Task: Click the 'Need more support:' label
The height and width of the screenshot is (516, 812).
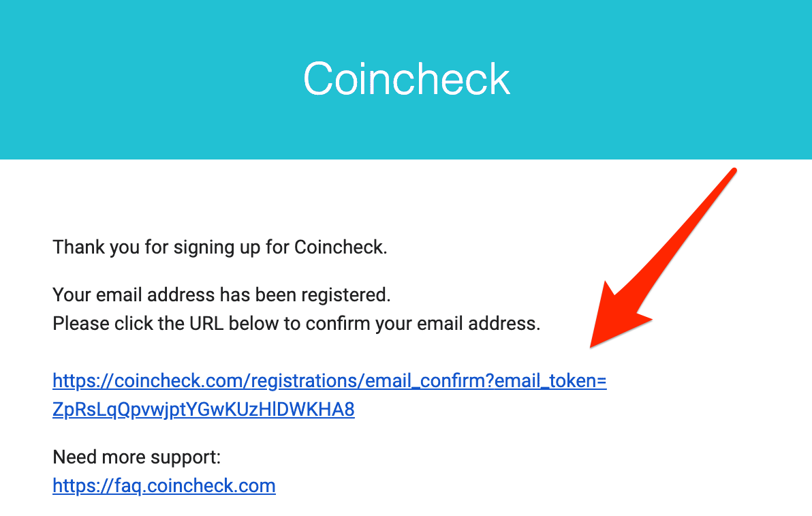Action: (x=137, y=457)
